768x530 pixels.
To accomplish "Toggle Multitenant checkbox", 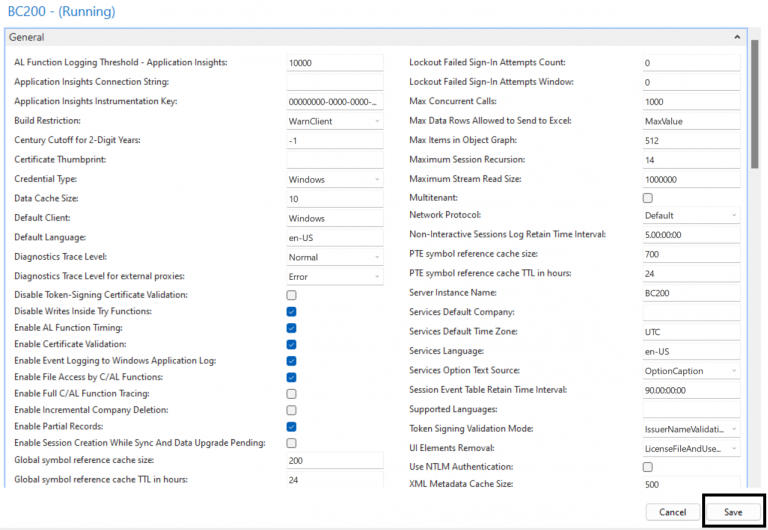I will tap(647, 198).
